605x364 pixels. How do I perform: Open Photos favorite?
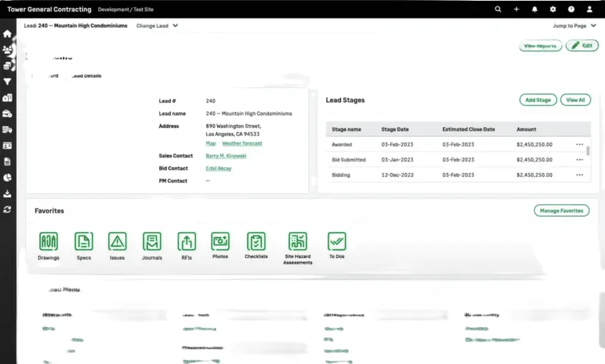point(220,245)
